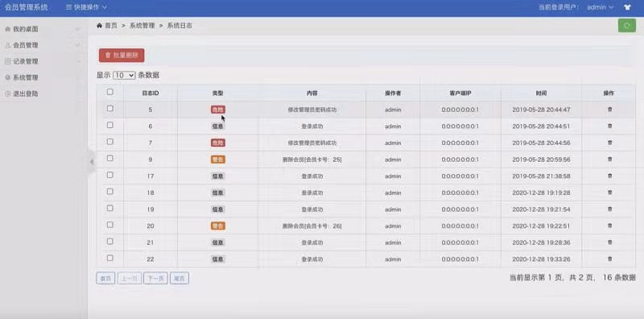
Task: Click the 上一页 previous page button
Action: coord(130,279)
